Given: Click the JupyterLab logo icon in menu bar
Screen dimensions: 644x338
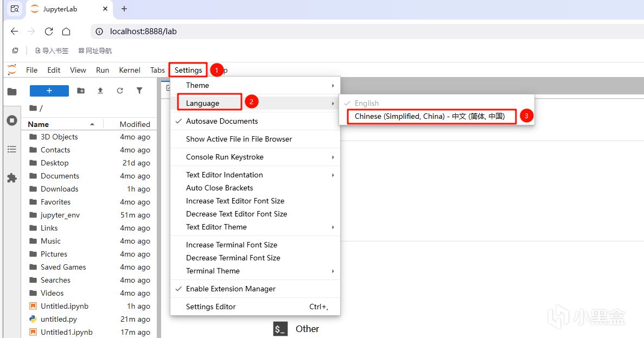Looking at the screenshot, I should pyautogui.click(x=12, y=70).
